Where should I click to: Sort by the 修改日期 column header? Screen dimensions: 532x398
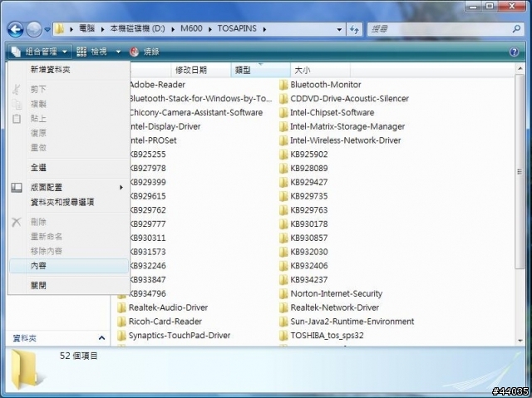point(201,70)
